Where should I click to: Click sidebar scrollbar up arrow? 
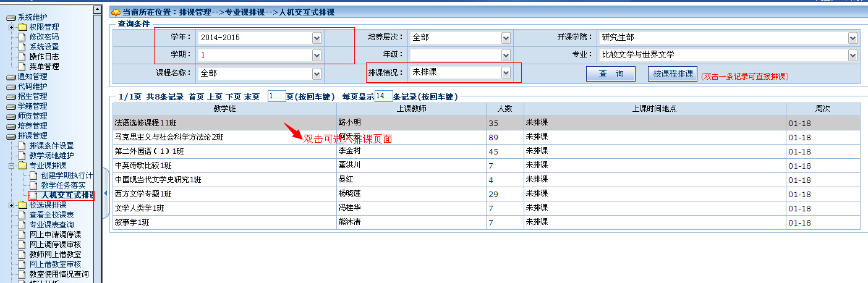pyautogui.click(x=97, y=10)
